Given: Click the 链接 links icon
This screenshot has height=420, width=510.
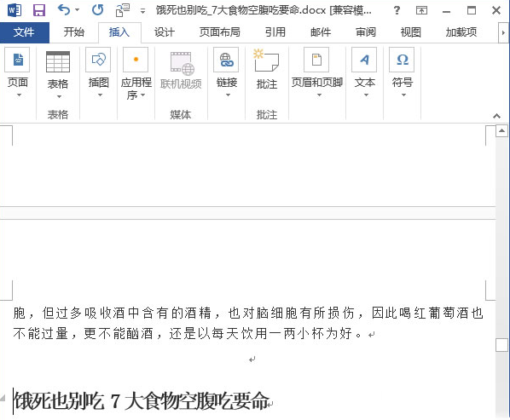Looking at the screenshot, I should [226, 60].
